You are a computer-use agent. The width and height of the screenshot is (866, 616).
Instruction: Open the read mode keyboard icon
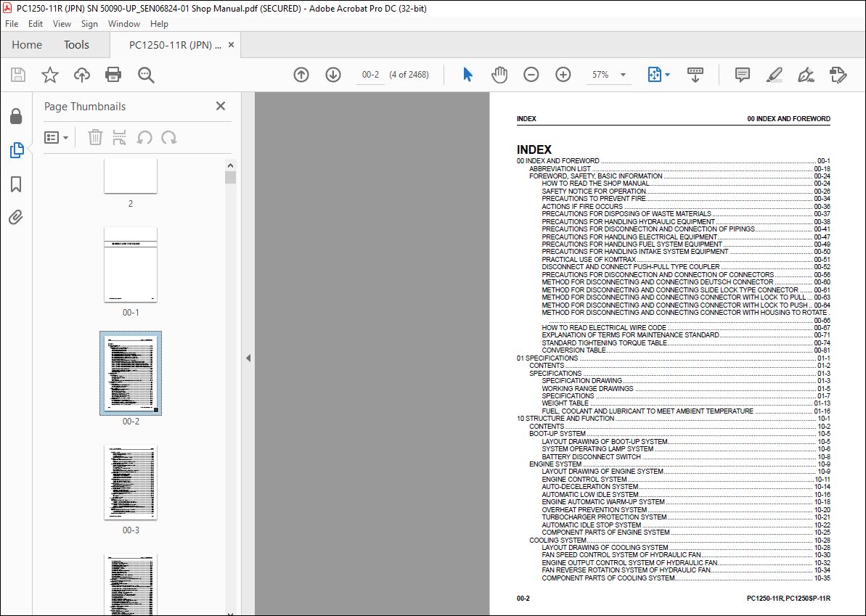point(695,75)
